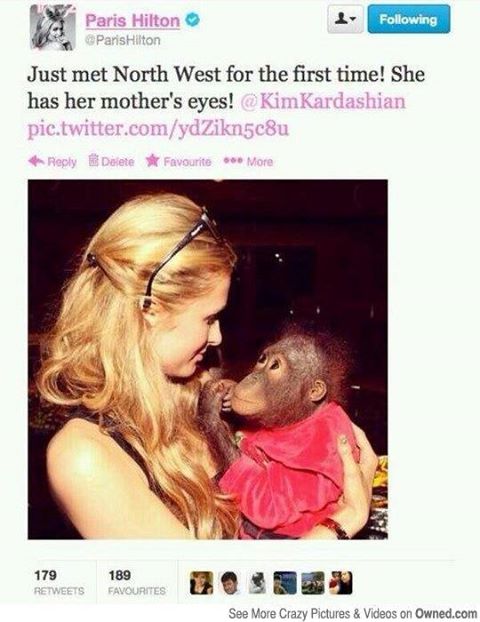Click the Delete trash icon
The height and width of the screenshot is (622, 480).
93,161
